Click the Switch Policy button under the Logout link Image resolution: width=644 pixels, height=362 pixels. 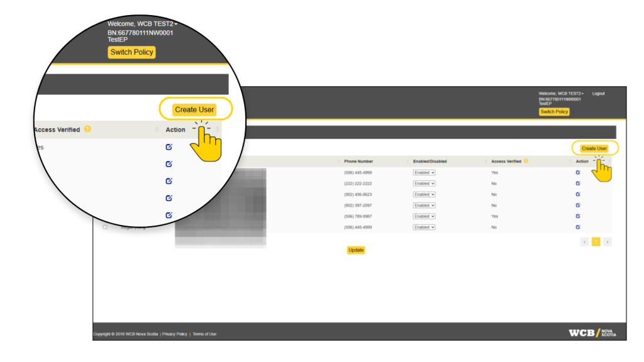point(554,112)
